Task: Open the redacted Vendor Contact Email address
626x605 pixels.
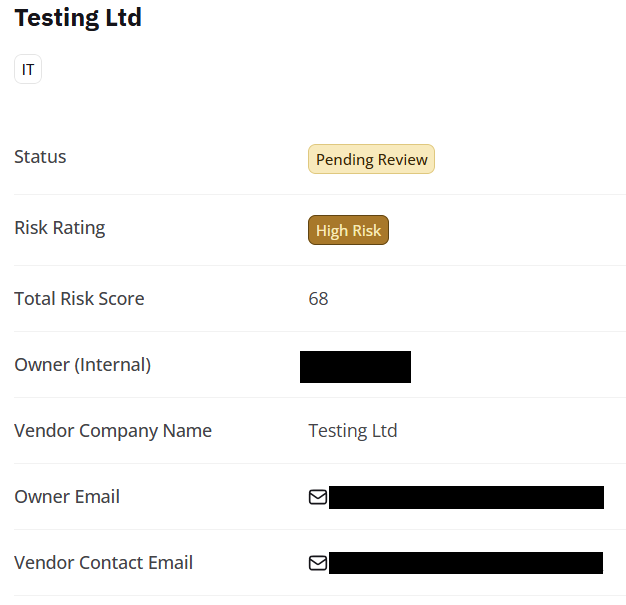Action: click(x=466, y=563)
